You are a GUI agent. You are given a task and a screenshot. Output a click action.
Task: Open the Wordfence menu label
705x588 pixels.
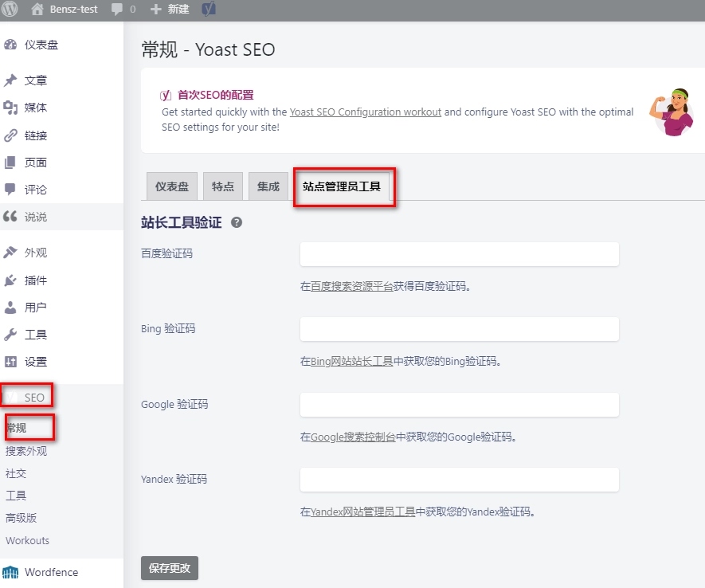(x=51, y=572)
